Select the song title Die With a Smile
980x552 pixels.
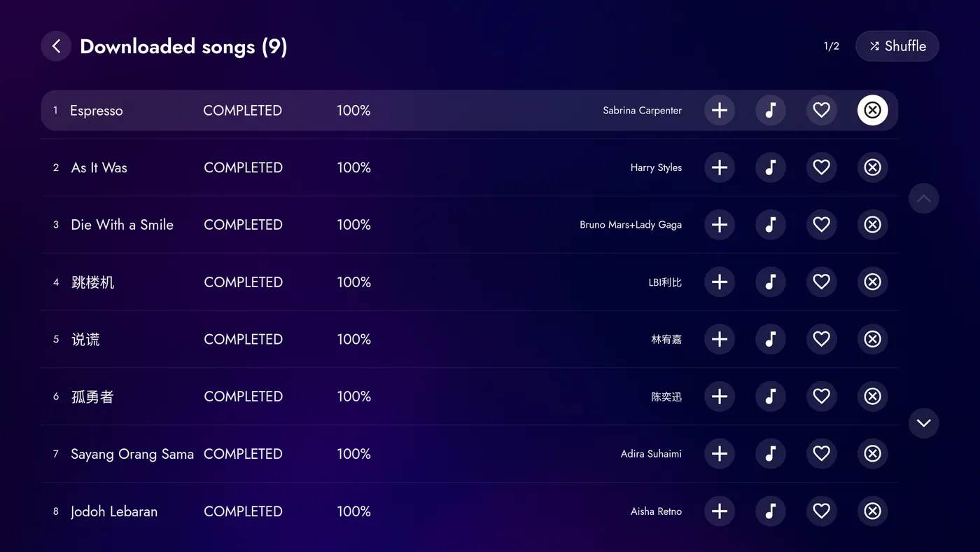[122, 225]
